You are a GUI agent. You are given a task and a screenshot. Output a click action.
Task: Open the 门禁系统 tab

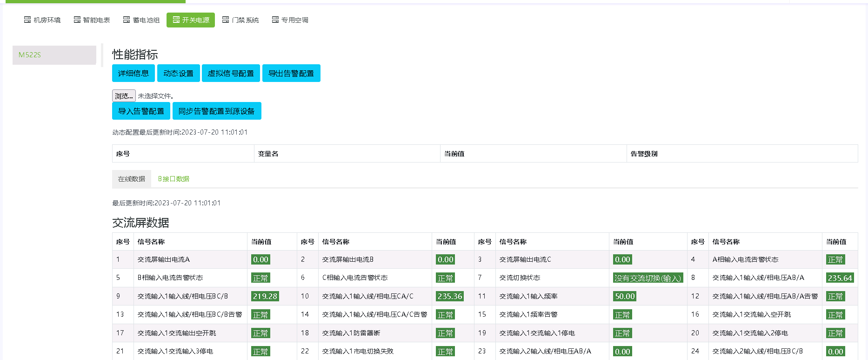[240, 20]
